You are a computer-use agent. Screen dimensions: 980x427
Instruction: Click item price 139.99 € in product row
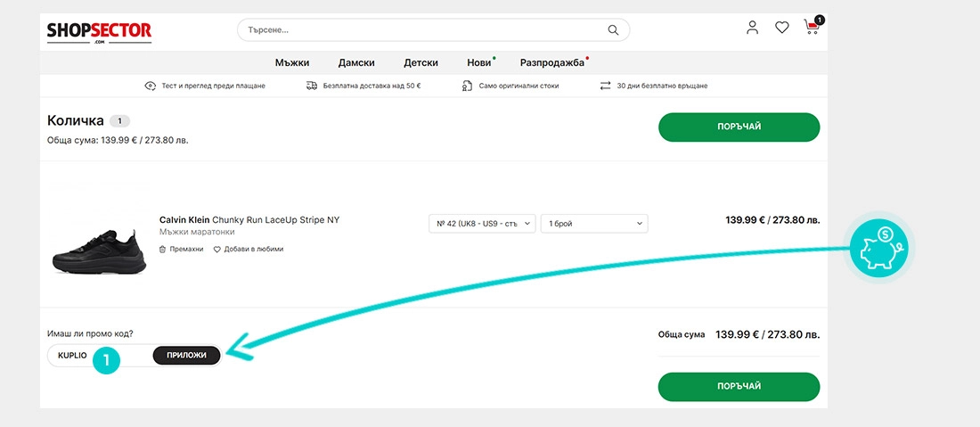[772, 220]
